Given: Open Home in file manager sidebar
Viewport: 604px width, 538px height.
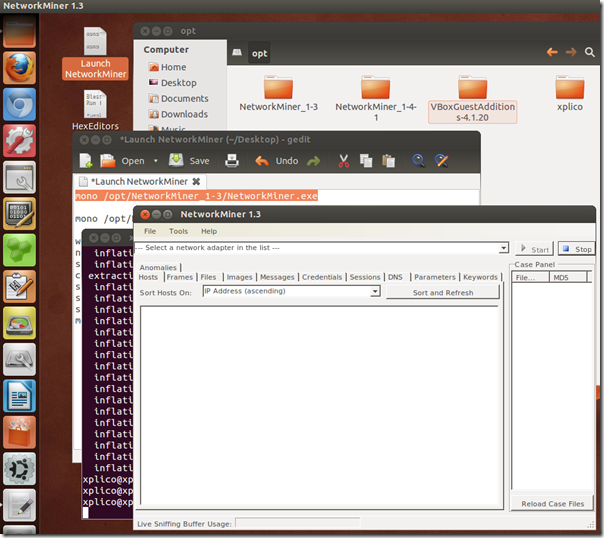Looking at the screenshot, I should tap(167, 67).
